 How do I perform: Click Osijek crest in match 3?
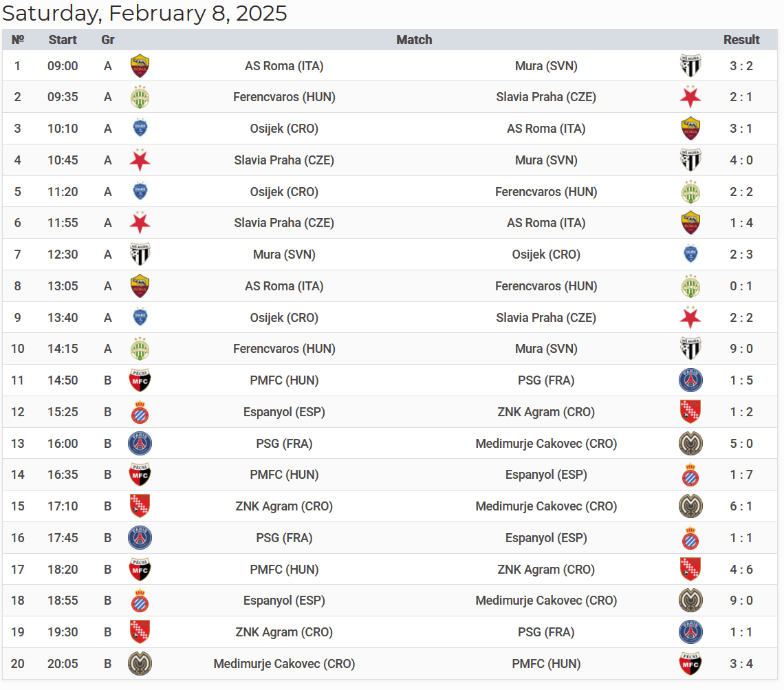click(140, 129)
